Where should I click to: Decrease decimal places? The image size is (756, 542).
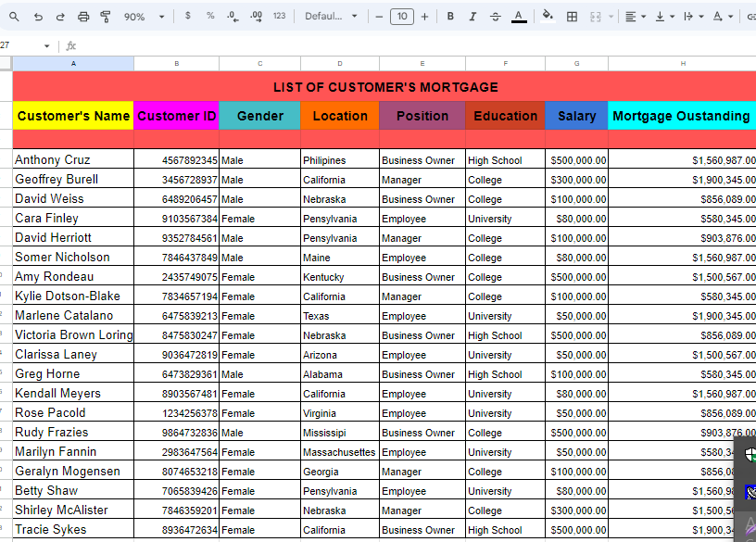[x=233, y=17]
